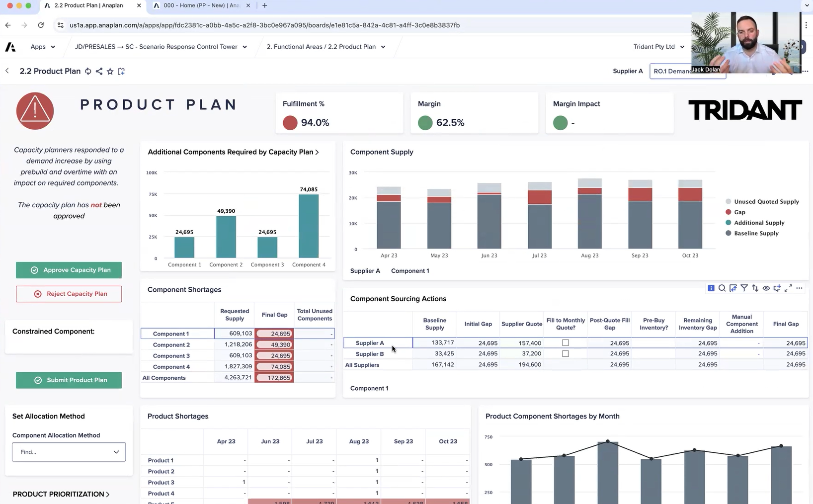Expand the Tridant Pty Ltd tenant dropdown
This screenshot has height=504, width=813.
coord(658,47)
